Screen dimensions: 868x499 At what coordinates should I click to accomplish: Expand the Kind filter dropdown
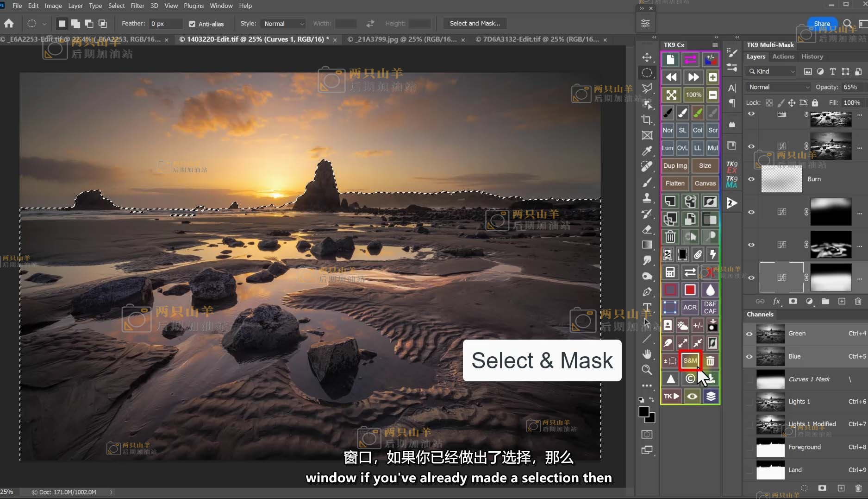point(772,71)
